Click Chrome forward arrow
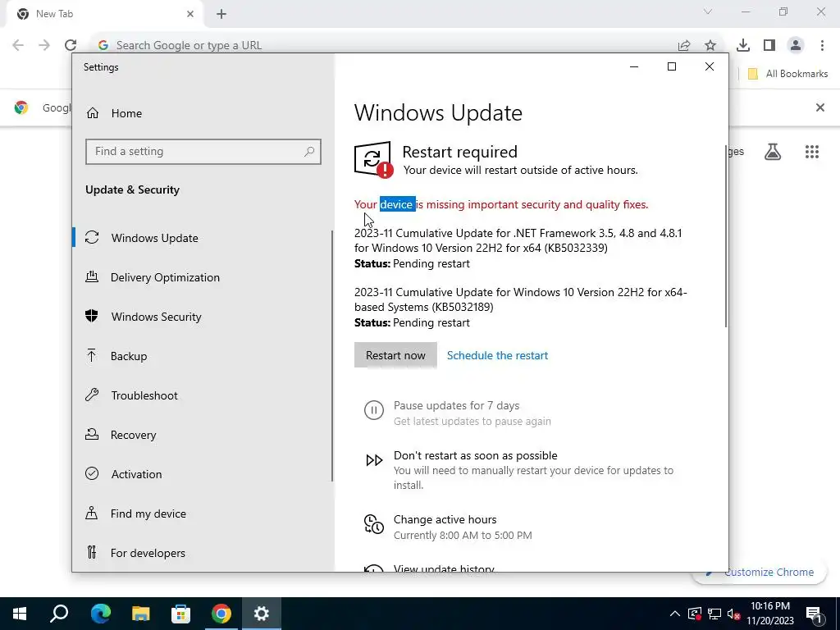The width and height of the screenshot is (840, 630). coord(44,46)
